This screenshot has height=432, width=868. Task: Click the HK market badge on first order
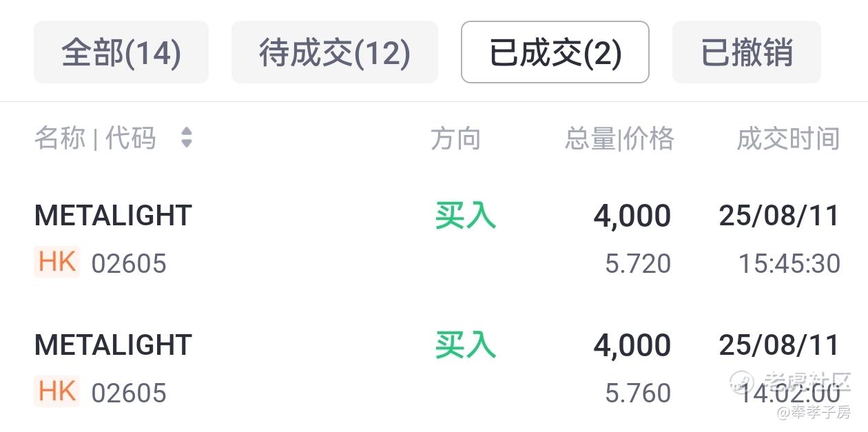(57, 262)
